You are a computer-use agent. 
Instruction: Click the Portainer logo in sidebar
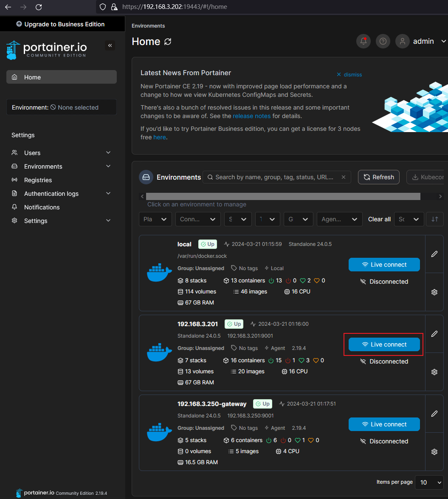click(46, 50)
